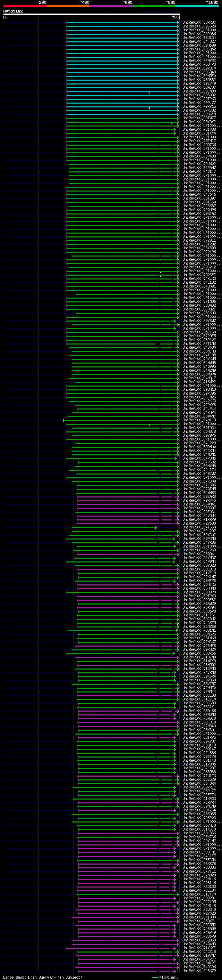This screenshot has width=222, height=980.
Task: Select hit label UniRef100_A6EC54
Action: tap(199, 860)
